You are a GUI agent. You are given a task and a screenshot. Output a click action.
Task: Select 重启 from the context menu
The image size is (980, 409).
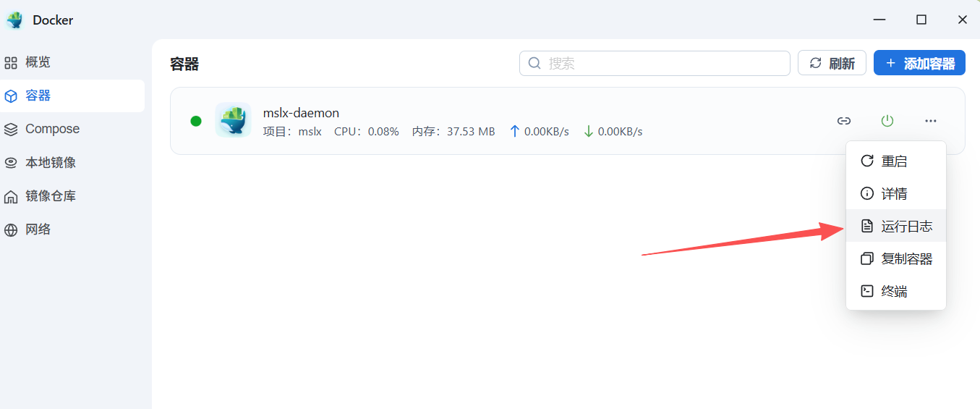pyautogui.click(x=895, y=161)
